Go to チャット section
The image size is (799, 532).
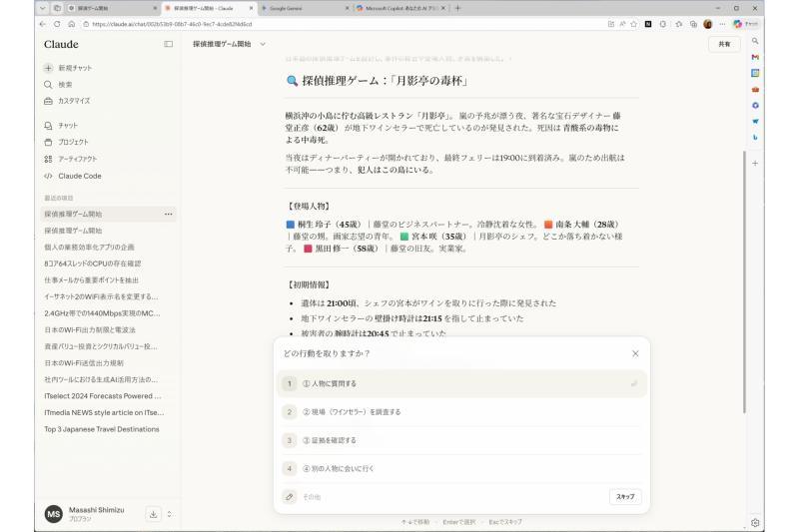pos(61,125)
